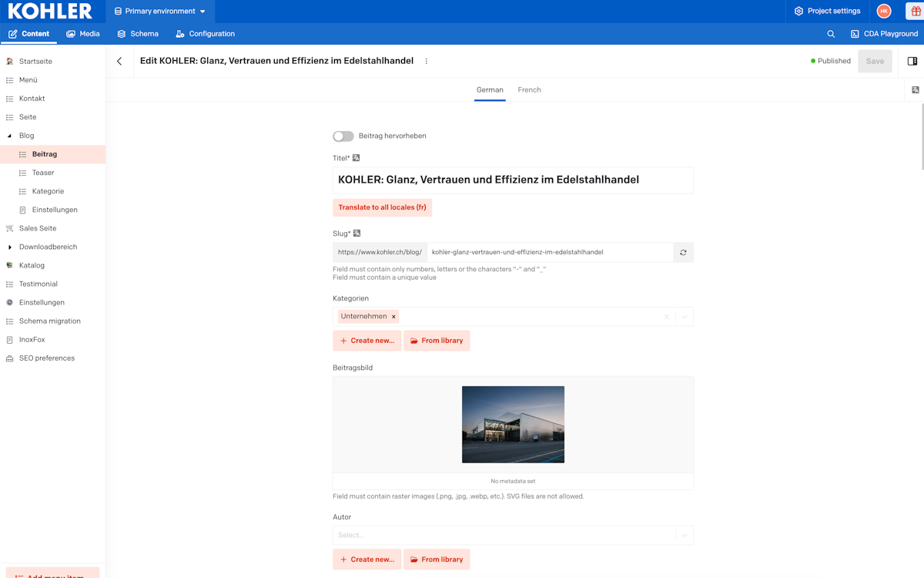Click into the Titel input field
Image resolution: width=924 pixels, height=578 pixels.
(x=513, y=180)
